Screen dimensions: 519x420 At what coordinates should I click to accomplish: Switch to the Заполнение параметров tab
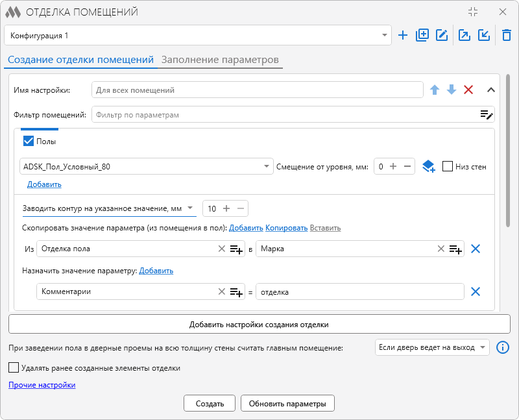coord(220,60)
